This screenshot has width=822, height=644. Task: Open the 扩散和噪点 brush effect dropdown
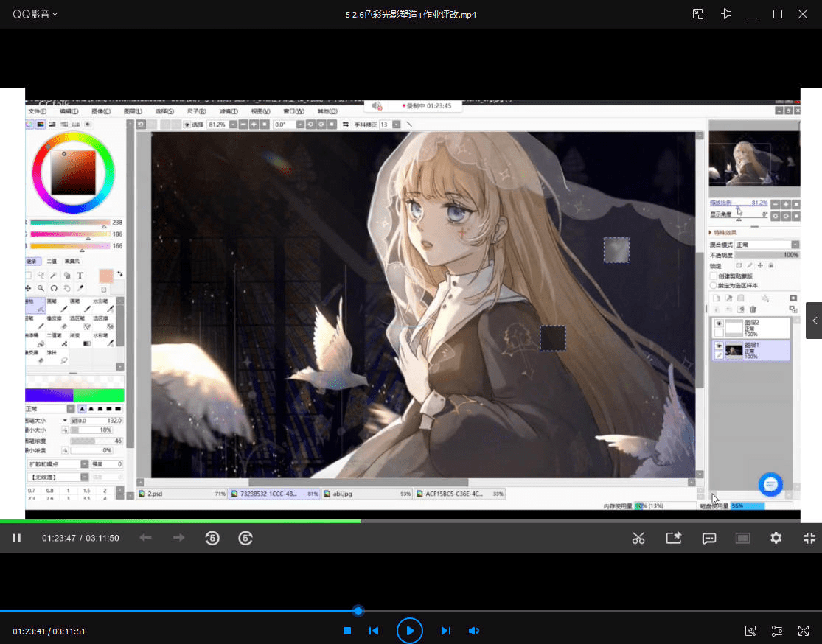pos(58,464)
